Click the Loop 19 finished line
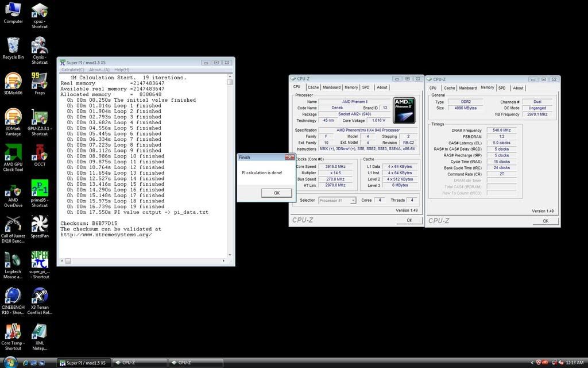The width and height of the screenshot is (588, 368). (x=115, y=206)
